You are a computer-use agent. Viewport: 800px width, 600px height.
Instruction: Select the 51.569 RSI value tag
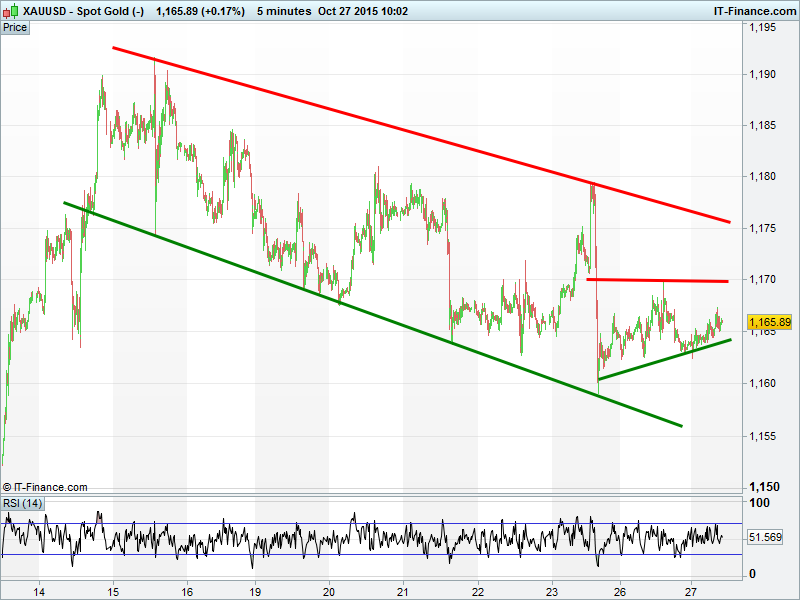point(765,537)
